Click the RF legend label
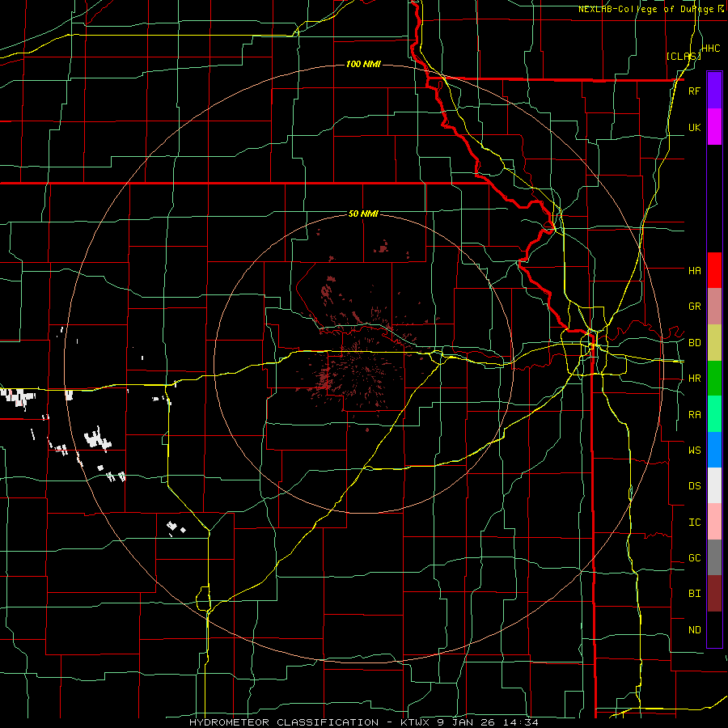728x728 pixels. pos(694,91)
